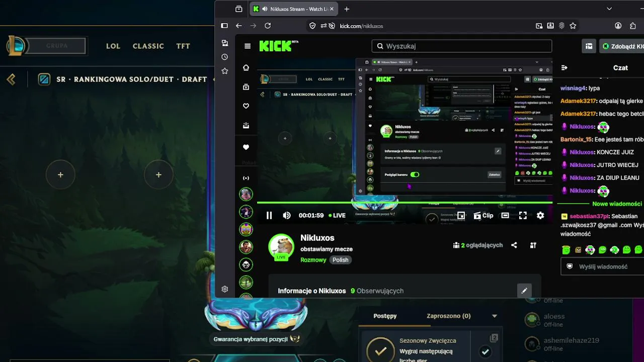This screenshot has height=362, width=644.
Task: Go back in browser history
Action: (239, 26)
